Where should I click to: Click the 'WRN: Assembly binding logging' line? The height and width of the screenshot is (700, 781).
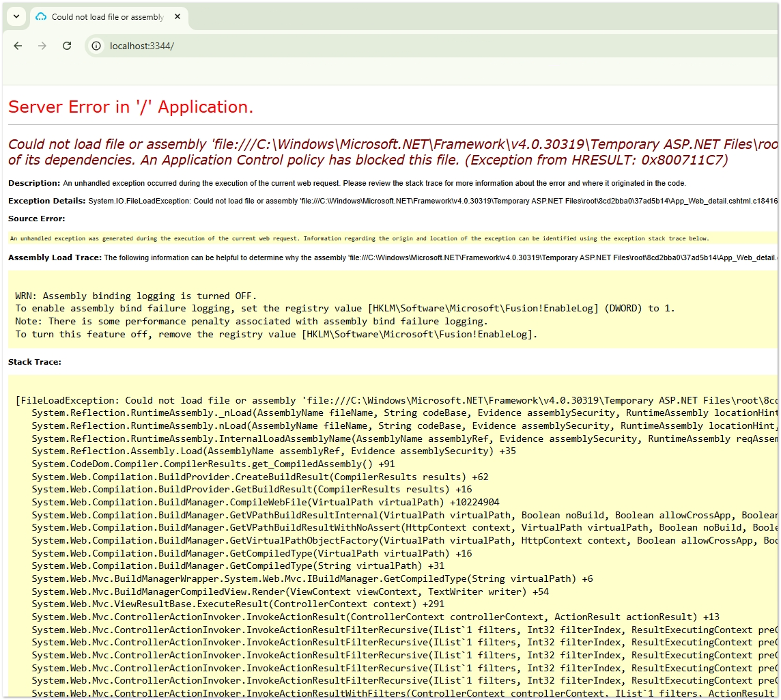pos(136,296)
